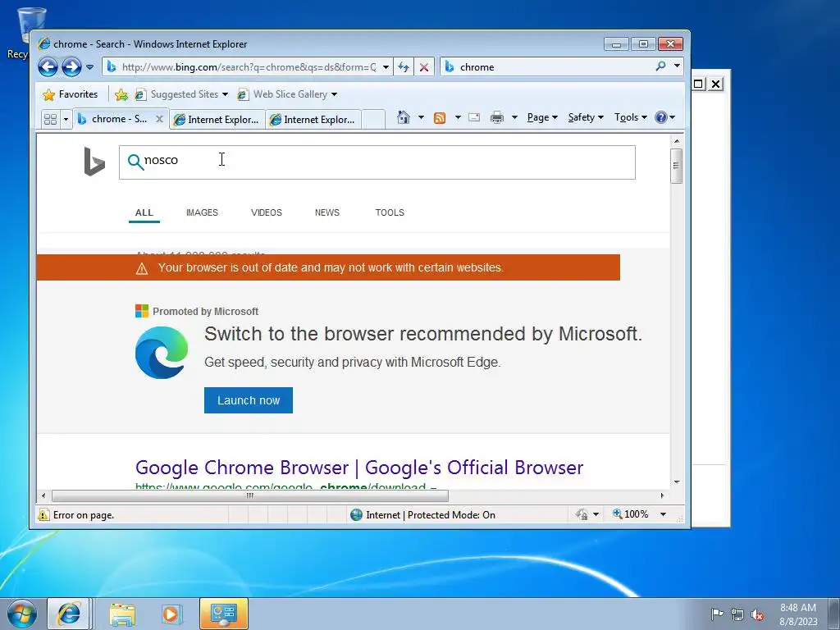
Task: Expand the tab list dropdown arrow
Action: 66,119
